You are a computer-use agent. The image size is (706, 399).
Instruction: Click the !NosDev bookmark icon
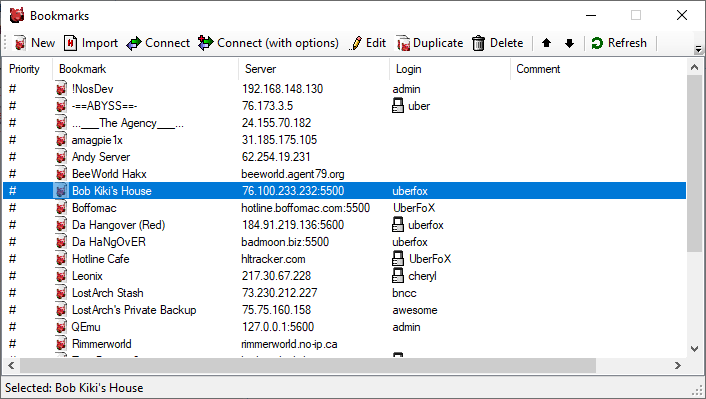[x=61, y=89]
